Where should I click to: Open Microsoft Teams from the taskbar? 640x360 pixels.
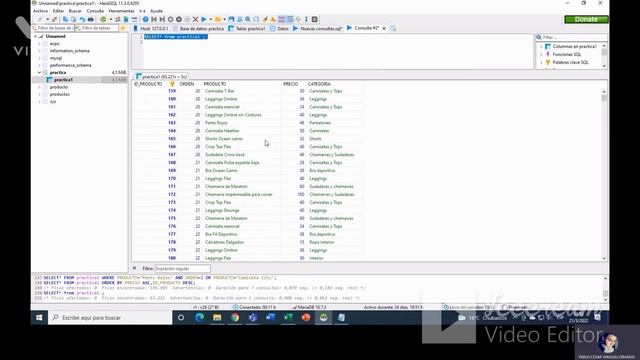click(253, 317)
